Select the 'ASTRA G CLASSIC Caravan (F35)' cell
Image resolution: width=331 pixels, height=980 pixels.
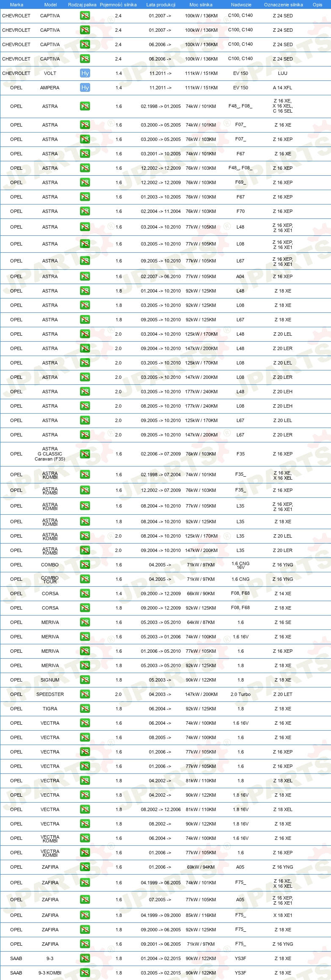(x=50, y=454)
